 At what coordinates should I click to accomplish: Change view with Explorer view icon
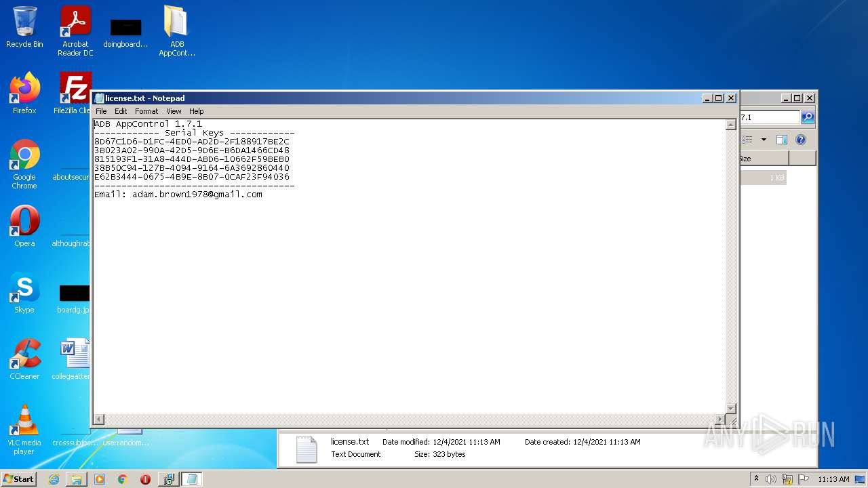pyautogui.click(x=747, y=140)
